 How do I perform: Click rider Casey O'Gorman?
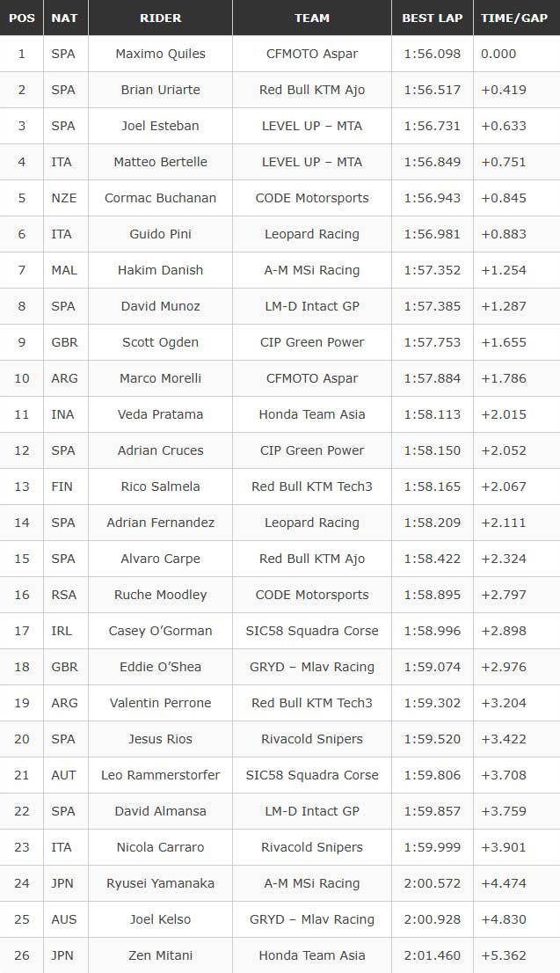coord(160,631)
